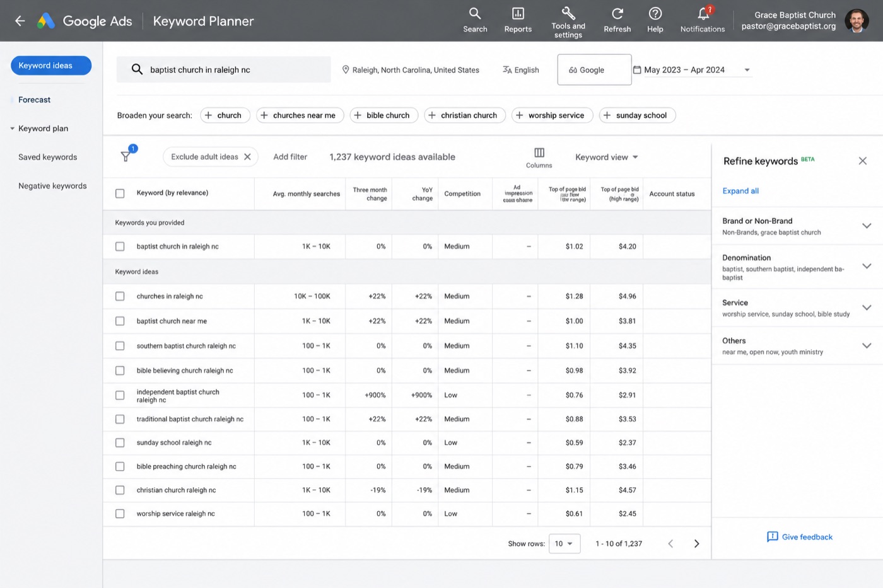Check 'worship service raleigh nc' keyword
The image size is (883, 588).
point(120,514)
